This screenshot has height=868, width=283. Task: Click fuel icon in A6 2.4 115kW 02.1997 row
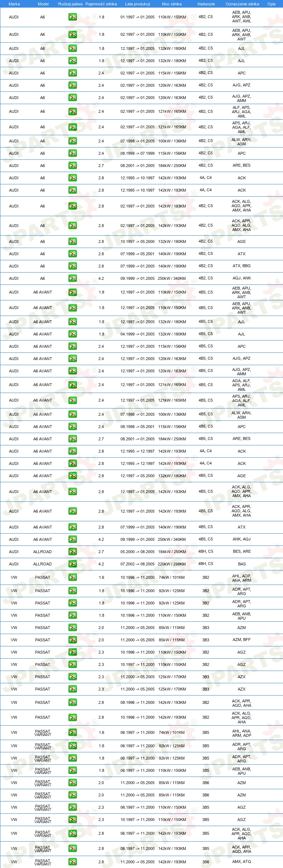click(x=72, y=73)
